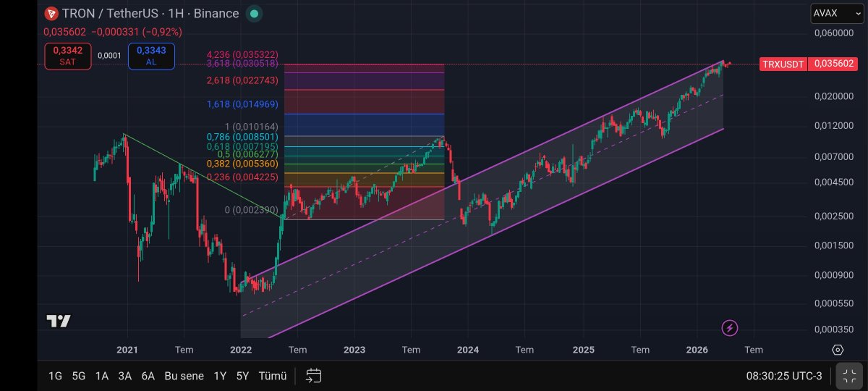Click the −0,000331 (−0,92%) price change text
Viewport: 868px width, 391px height.
[x=136, y=32]
